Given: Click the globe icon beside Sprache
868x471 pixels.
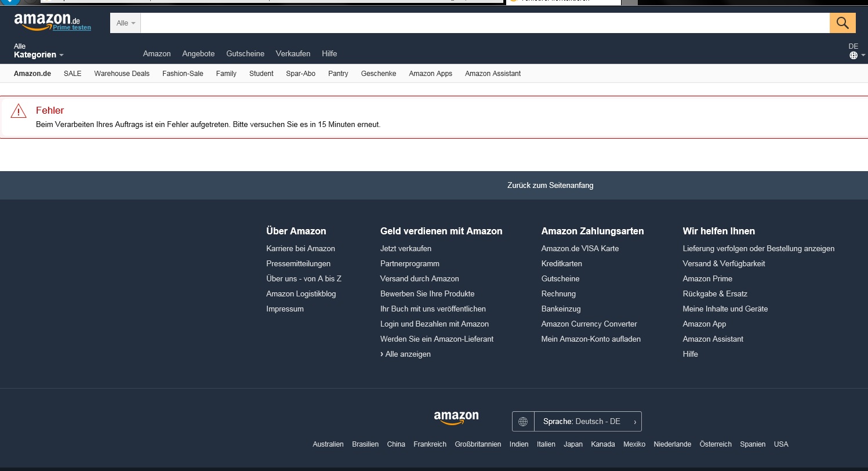Looking at the screenshot, I should pos(523,422).
